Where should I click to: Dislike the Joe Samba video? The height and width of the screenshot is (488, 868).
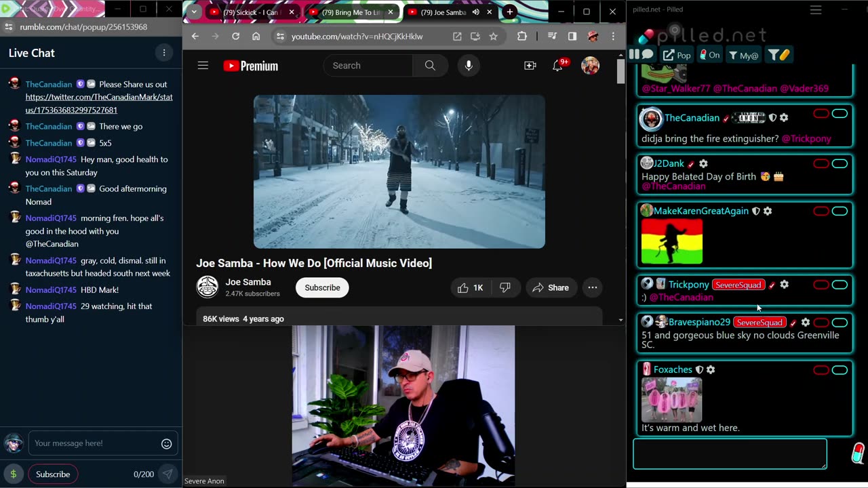click(x=505, y=288)
